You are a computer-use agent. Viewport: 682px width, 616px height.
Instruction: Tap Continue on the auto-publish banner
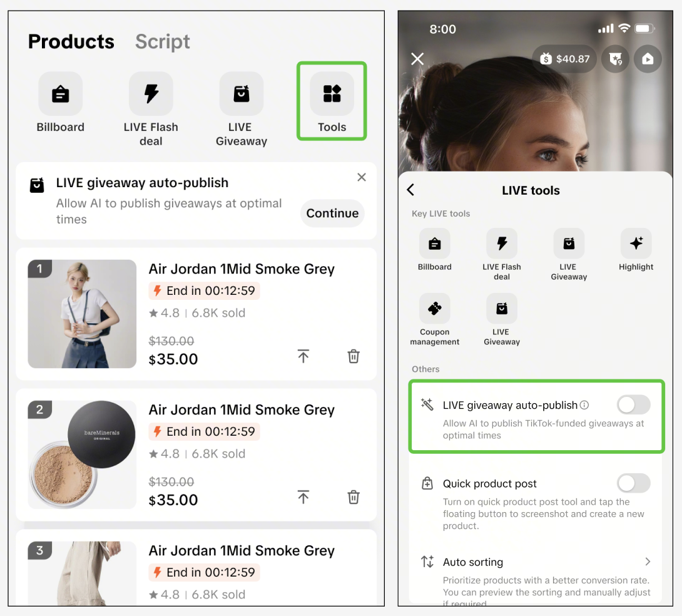(x=332, y=213)
